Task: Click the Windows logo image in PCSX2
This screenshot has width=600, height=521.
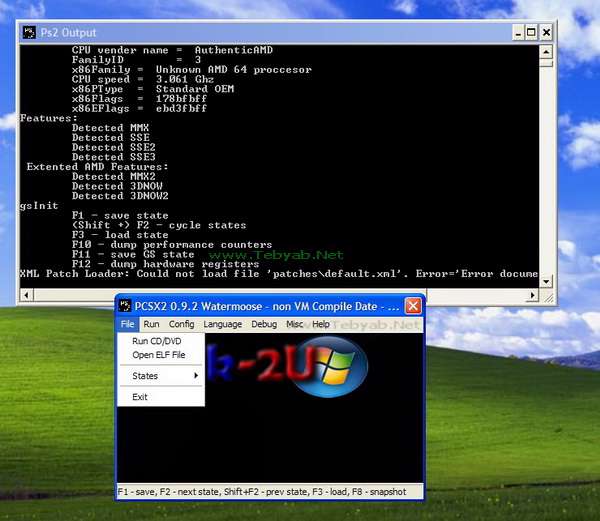Action: tap(331, 366)
